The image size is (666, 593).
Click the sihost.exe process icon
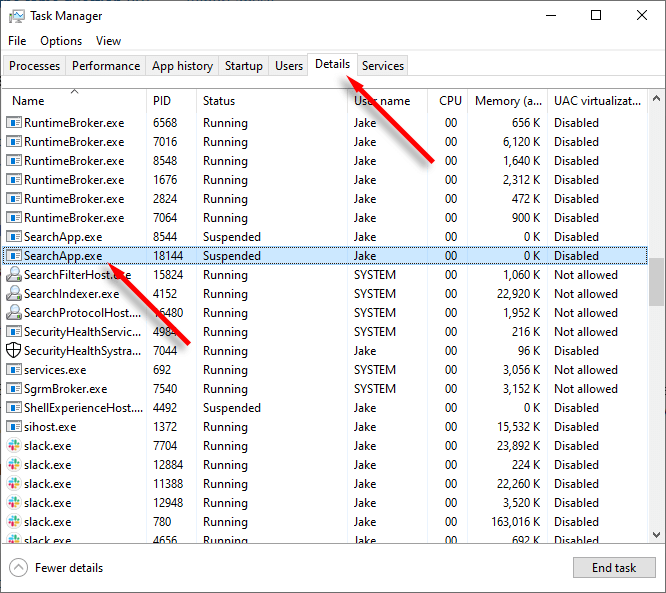click(x=14, y=426)
